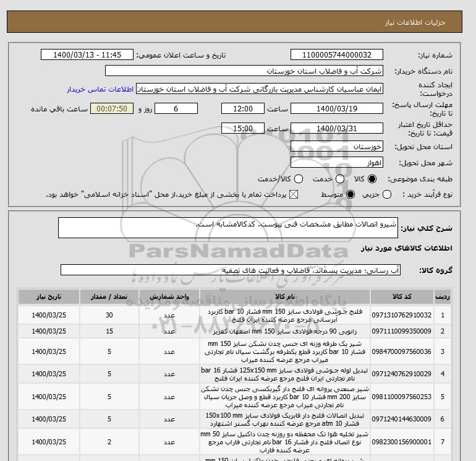Click the quantity 15 in row 2
This screenshot has height=461, width=476.
click(109, 331)
